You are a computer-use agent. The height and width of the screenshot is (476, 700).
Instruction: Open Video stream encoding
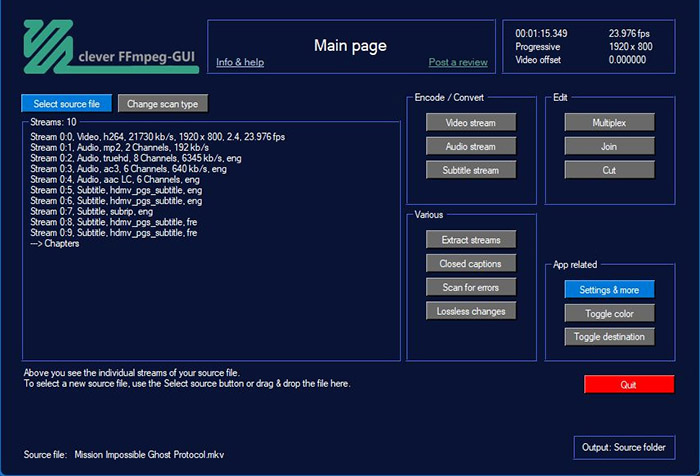[471, 122]
